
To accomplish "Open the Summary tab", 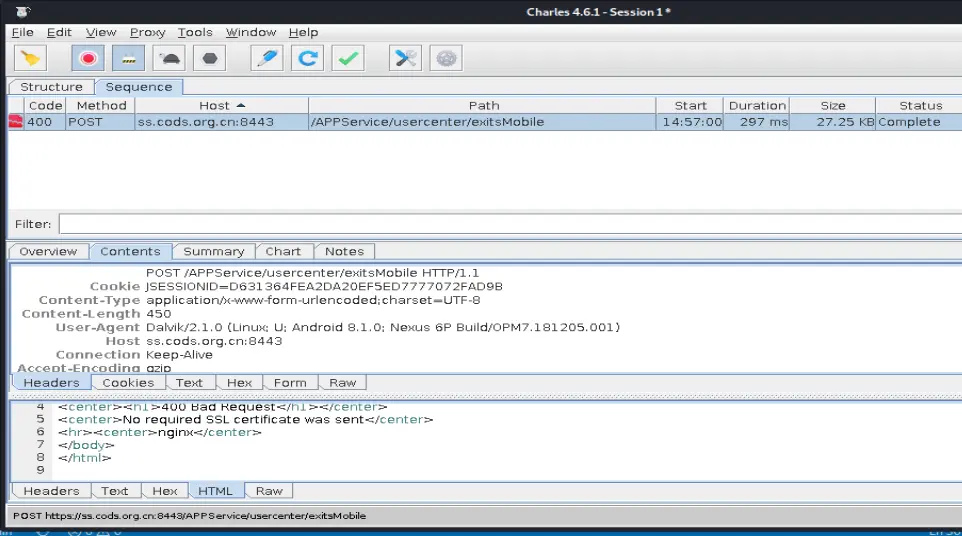I will tap(214, 251).
